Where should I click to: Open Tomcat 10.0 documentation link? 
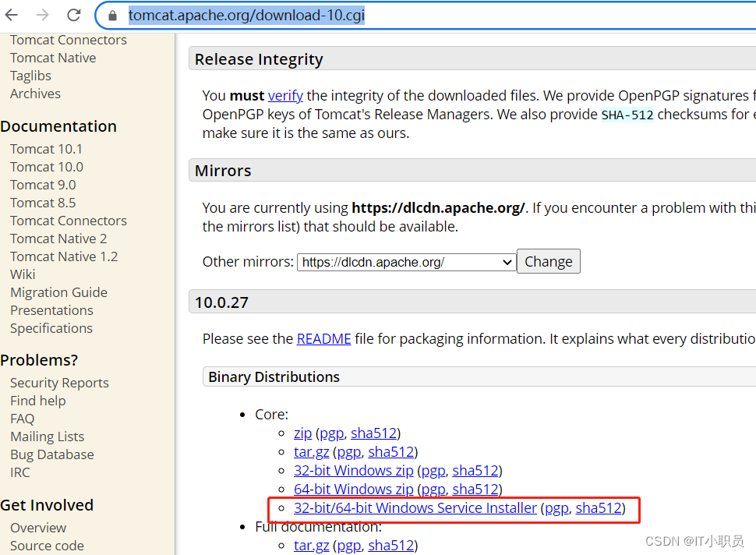pos(47,167)
